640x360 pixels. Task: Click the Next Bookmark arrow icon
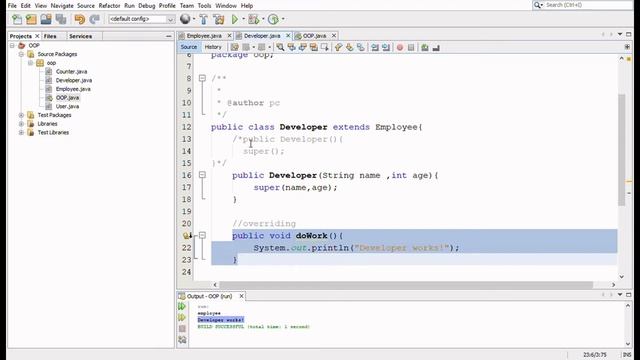coord(349,47)
